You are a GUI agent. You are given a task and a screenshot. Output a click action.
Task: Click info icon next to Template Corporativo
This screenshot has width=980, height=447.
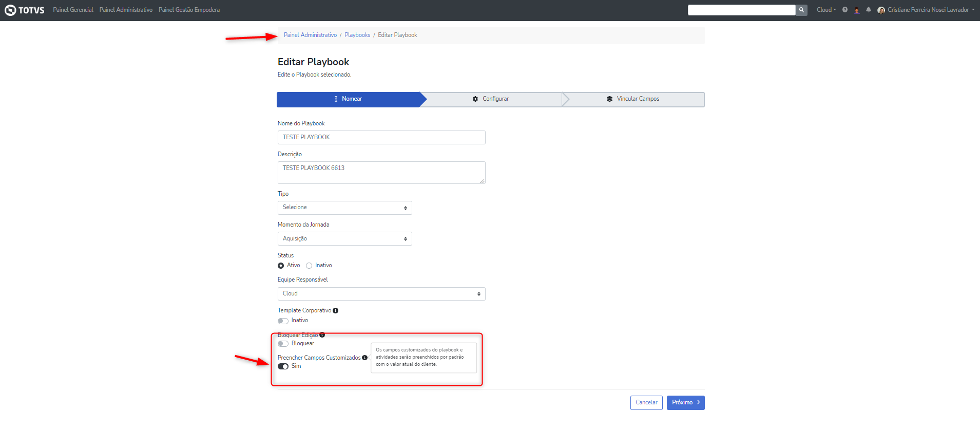coord(336,311)
